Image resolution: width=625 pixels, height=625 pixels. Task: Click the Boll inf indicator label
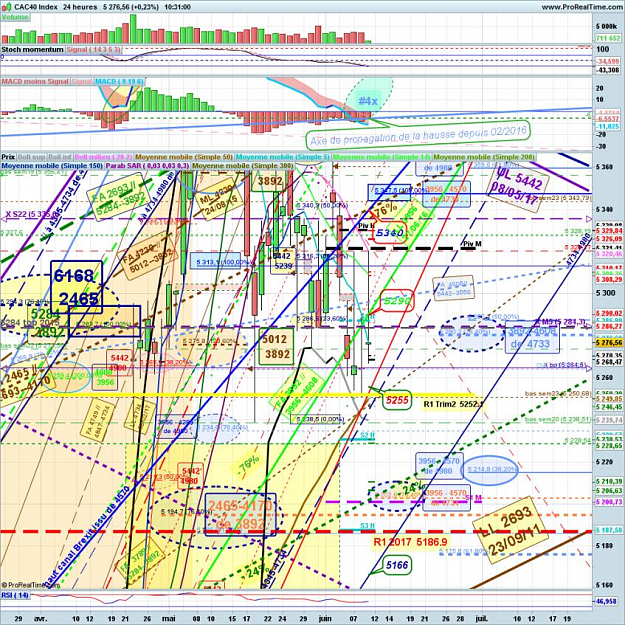pos(60,157)
